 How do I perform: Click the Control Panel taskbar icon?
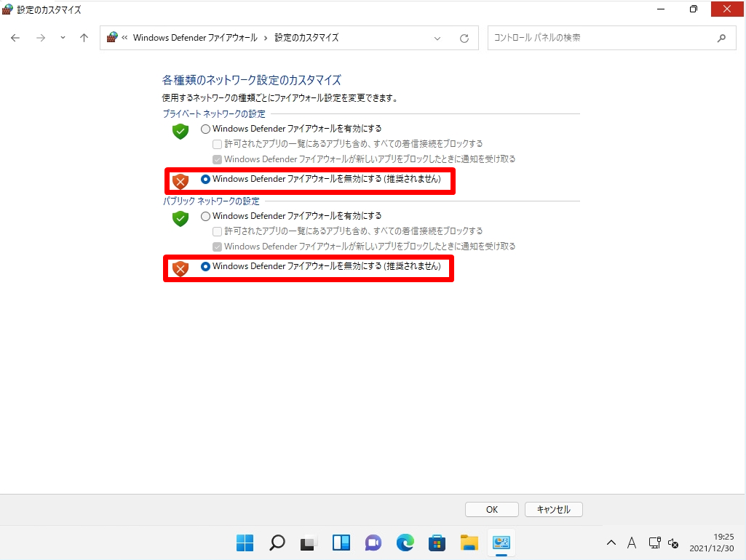point(501,543)
